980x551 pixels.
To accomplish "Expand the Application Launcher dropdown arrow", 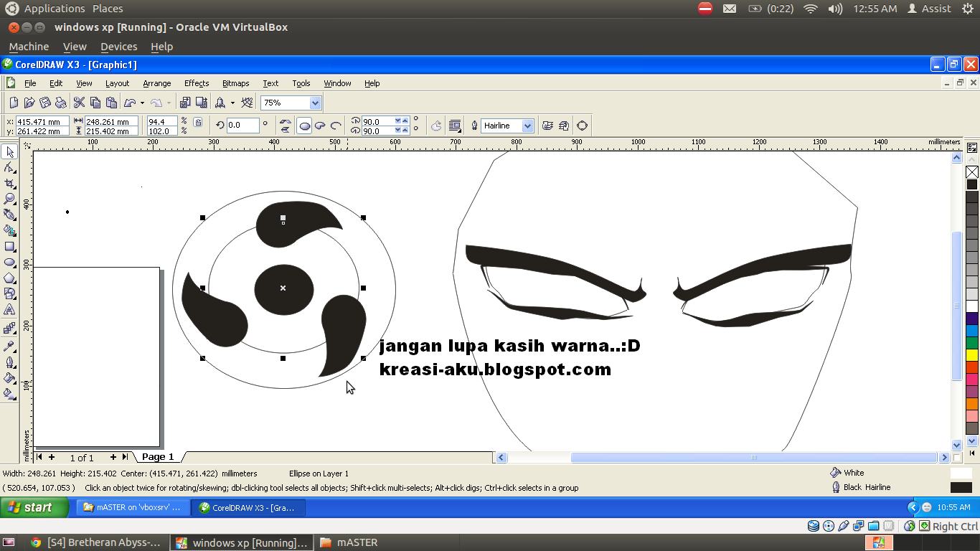I will [x=232, y=103].
